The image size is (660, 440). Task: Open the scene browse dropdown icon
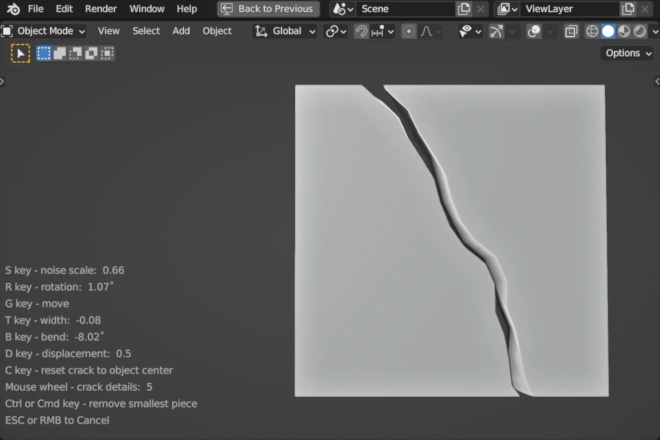point(343,9)
